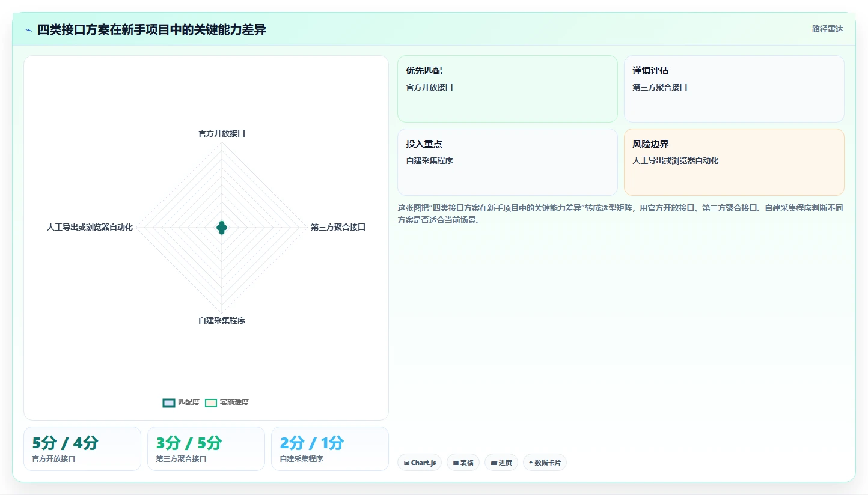Viewport: 868px width, 495px height.
Task: Click the radar axis label 官方开放接口
Action: pos(222,133)
